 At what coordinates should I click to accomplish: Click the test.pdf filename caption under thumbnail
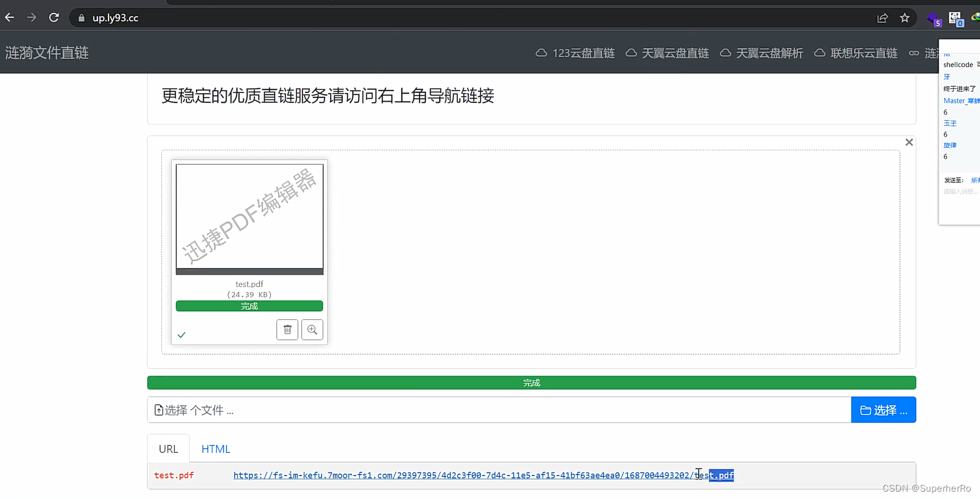[x=249, y=284]
